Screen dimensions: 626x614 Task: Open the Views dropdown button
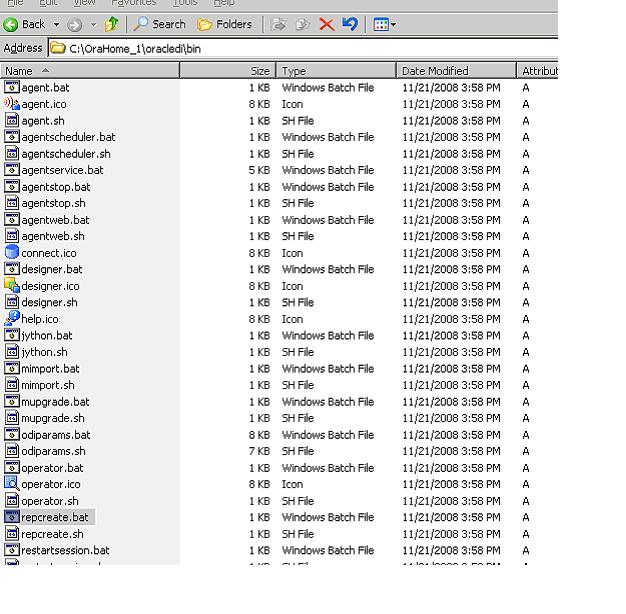pyautogui.click(x=384, y=25)
